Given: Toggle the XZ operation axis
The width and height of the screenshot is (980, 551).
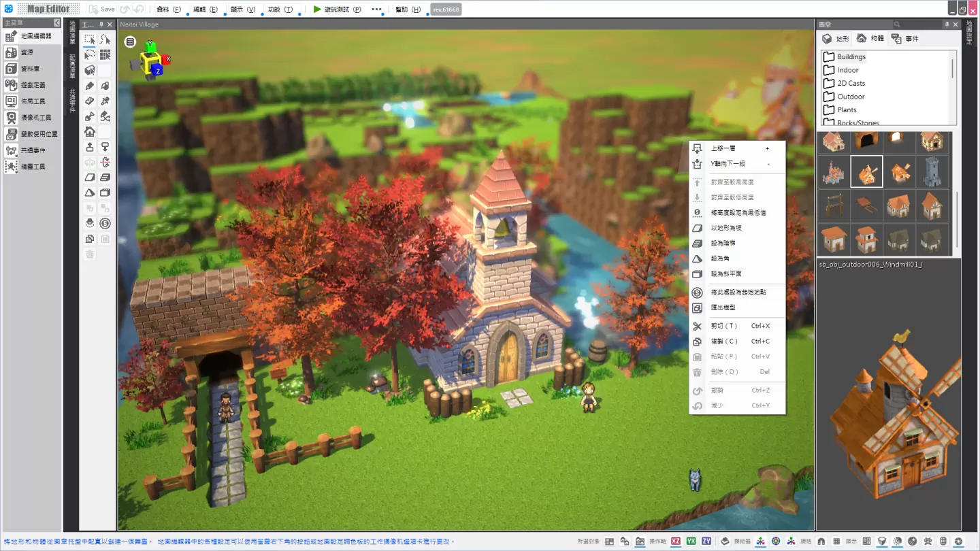Looking at the screenshot, I should [x=676, y=541].
